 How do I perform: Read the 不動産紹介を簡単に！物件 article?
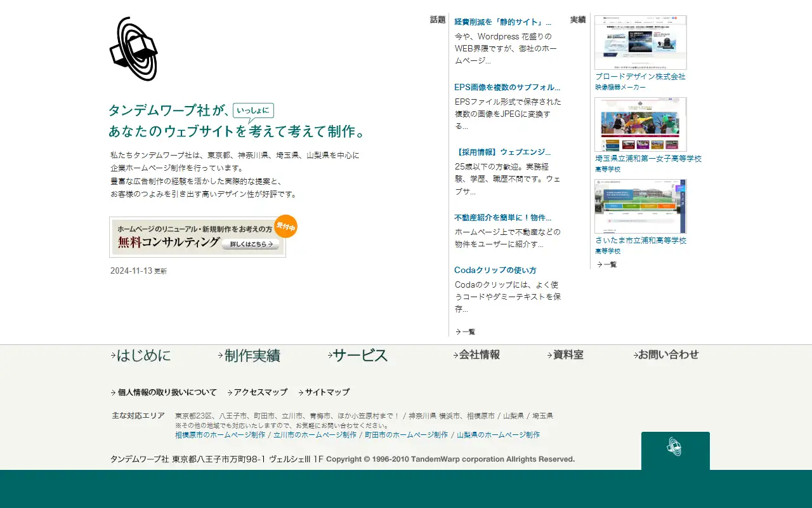[503, 218]
